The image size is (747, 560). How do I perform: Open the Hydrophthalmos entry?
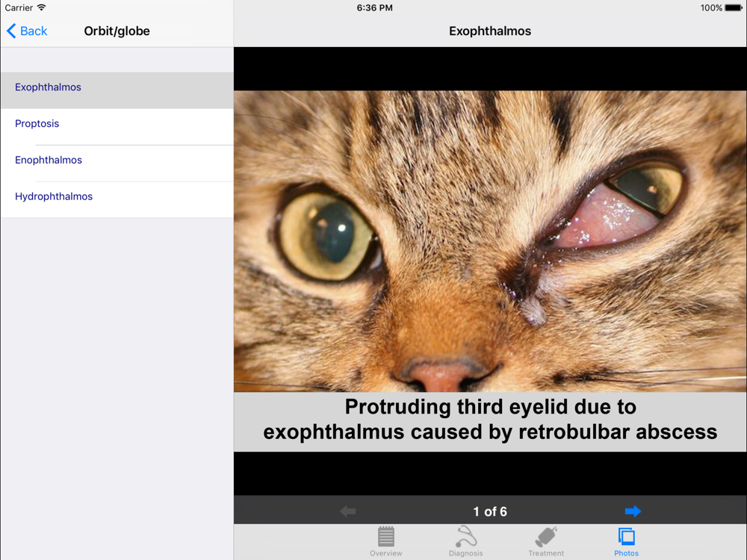click(117, 199)
